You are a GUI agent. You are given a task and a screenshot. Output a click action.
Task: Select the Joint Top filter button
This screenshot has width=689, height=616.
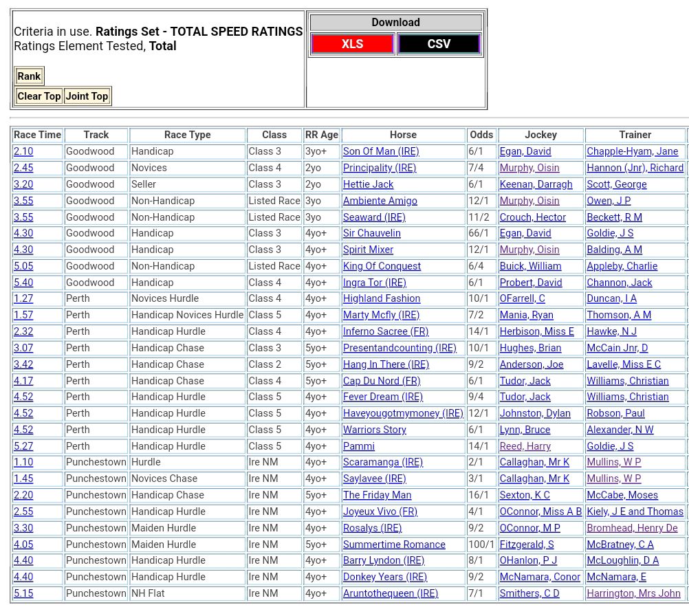(x=87, y=96)
